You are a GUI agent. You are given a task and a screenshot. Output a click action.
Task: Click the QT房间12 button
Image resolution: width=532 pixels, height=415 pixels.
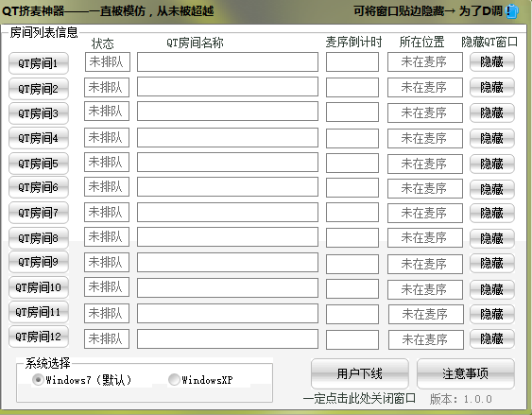39,337
